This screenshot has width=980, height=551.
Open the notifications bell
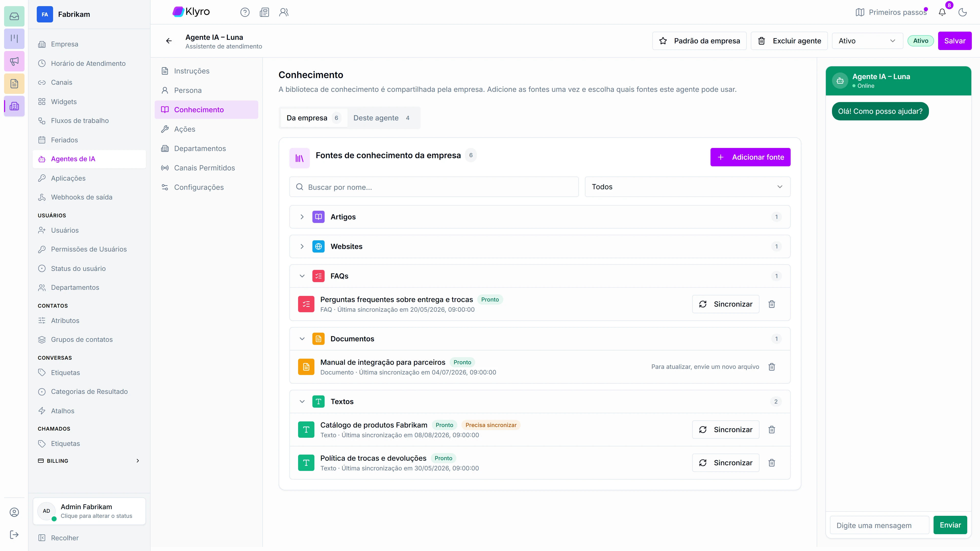coord(942,12)
